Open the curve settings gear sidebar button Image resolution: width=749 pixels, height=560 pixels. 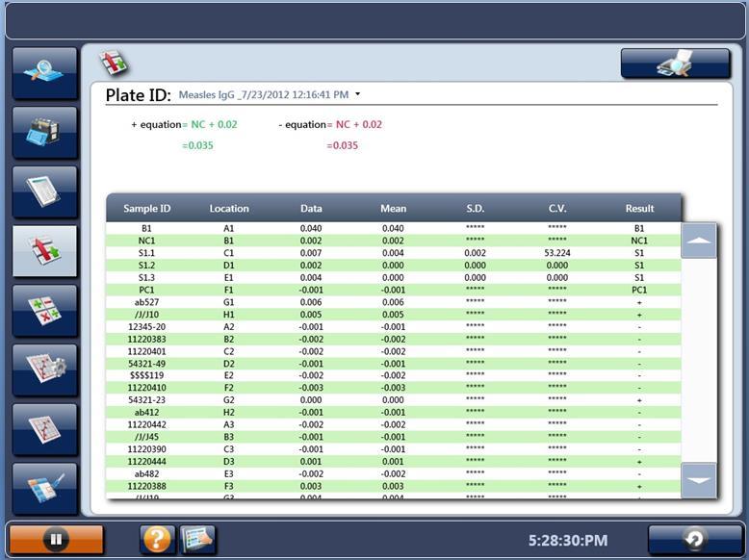click(44, 370)
